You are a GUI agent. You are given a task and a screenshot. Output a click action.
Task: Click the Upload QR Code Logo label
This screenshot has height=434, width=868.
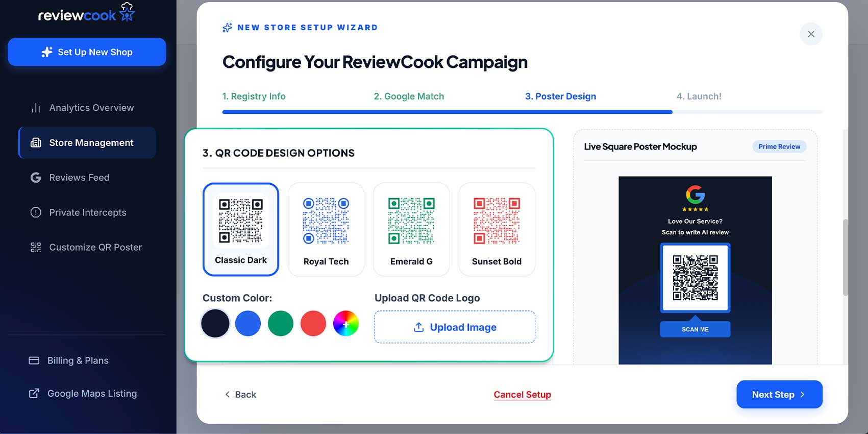pyautogui.click(x=427, y=298)
